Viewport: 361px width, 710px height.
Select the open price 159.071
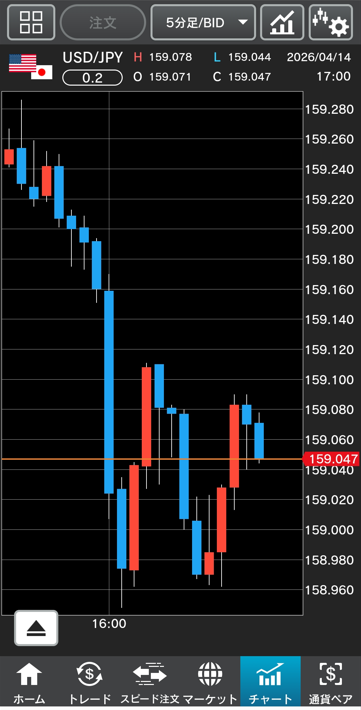coord(170,77)
